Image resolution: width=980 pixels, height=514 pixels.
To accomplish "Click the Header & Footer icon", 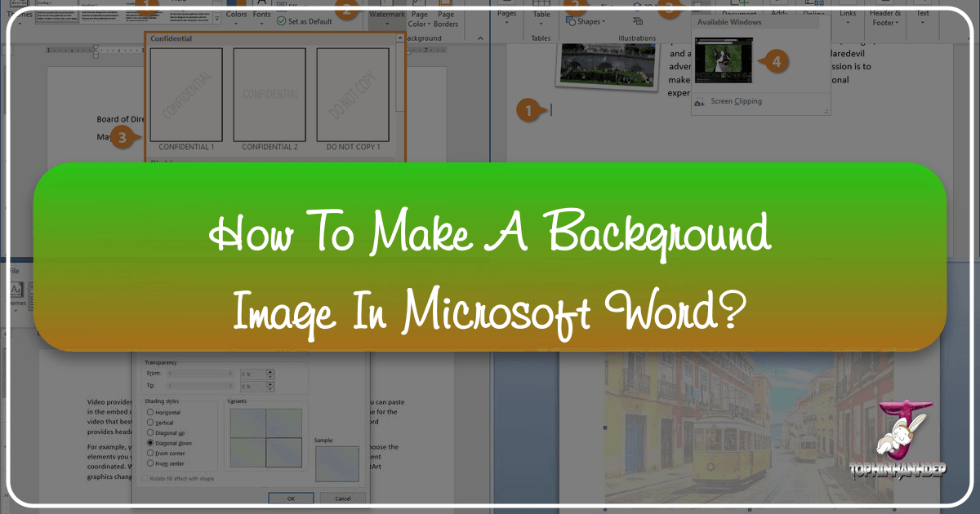I will 884,18.
